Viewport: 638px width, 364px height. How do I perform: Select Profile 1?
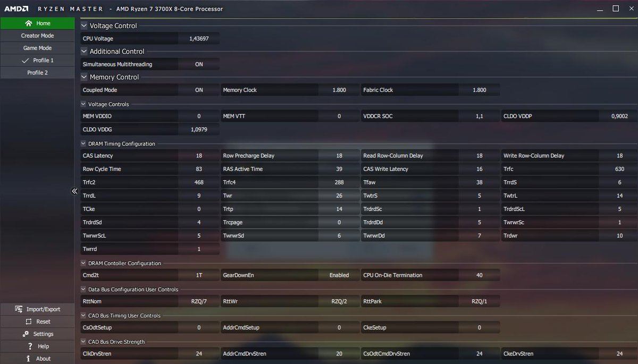click(37, 60)
